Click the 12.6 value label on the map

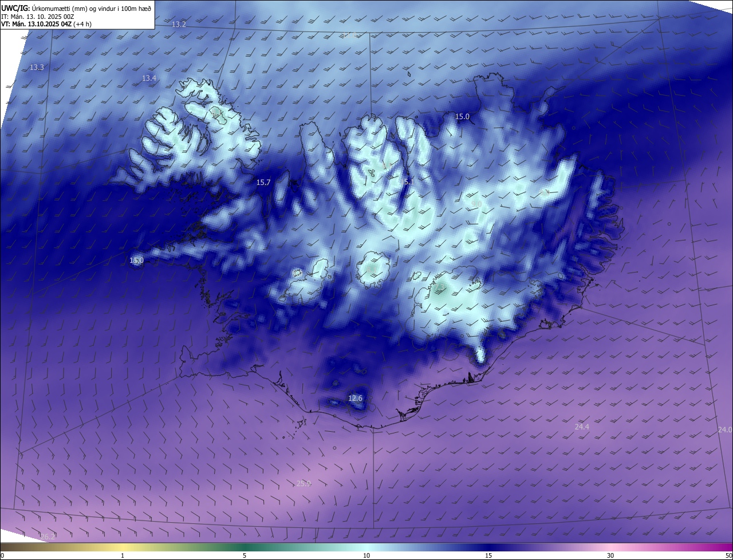(x=355, y=398)
